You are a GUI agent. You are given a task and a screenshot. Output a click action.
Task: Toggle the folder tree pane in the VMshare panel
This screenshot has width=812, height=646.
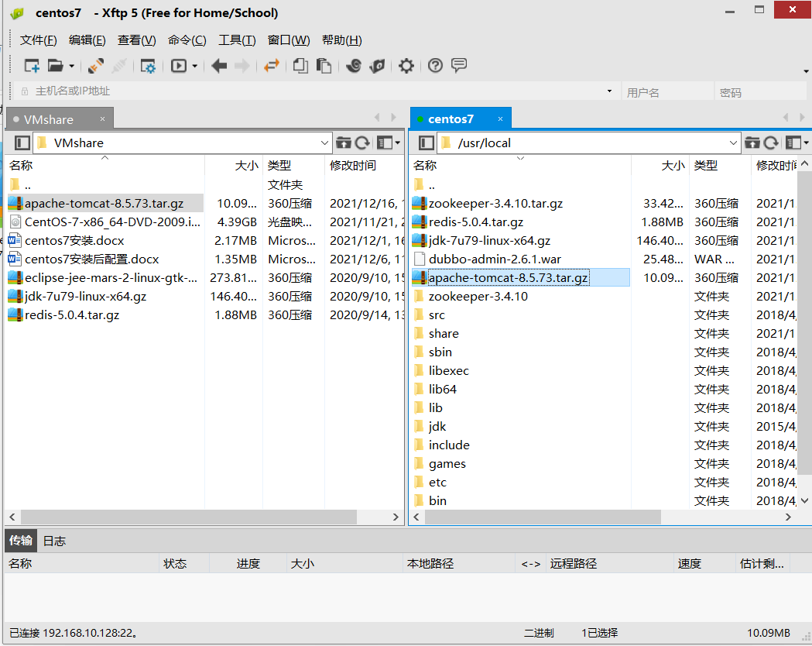(x=22, y=143)
